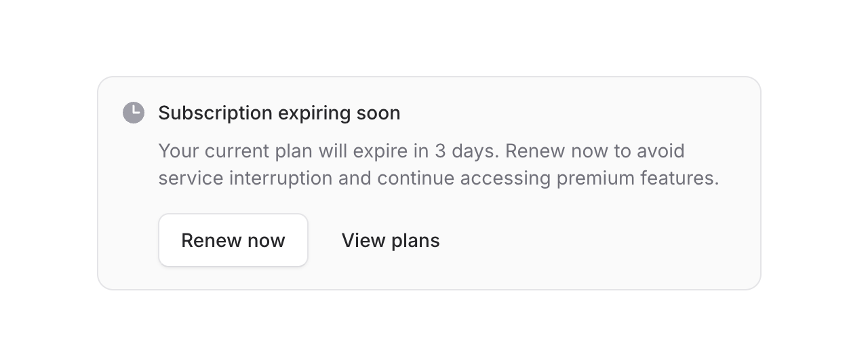Image resolution: width=868 pixels, height=361 pixels.
Task: Click the "Subscription expiring soon" heading
Action: point(279,113)
